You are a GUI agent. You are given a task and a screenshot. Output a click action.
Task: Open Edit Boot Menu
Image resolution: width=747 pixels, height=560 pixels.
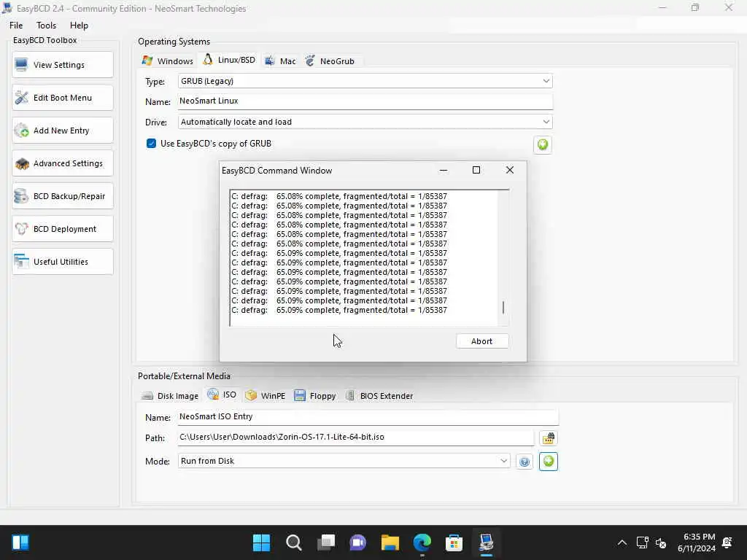pos(63,98)
